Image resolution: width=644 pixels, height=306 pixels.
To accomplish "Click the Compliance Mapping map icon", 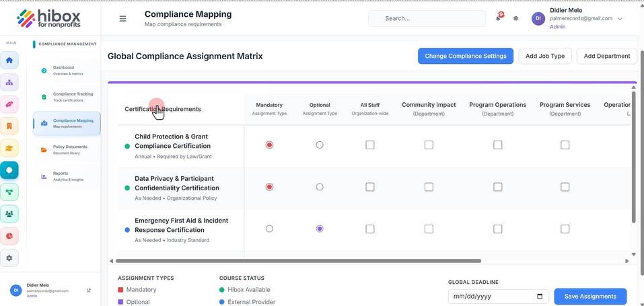I will (x=44, y=123).
